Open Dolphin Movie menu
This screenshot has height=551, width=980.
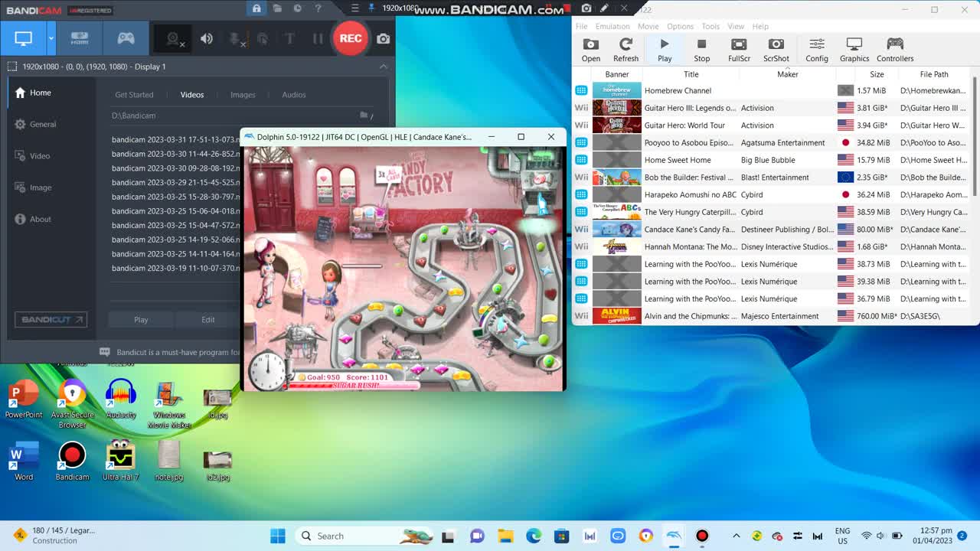(x=648, y=26)
